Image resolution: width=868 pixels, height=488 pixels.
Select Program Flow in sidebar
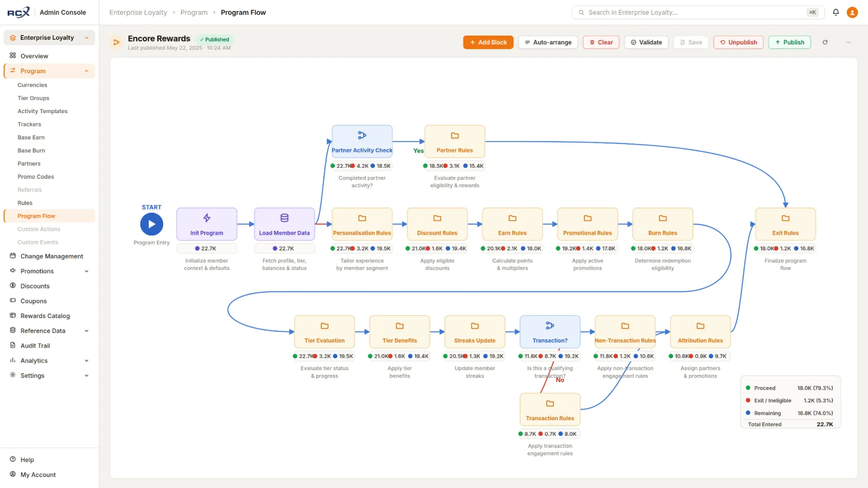(x=50, y=216)
